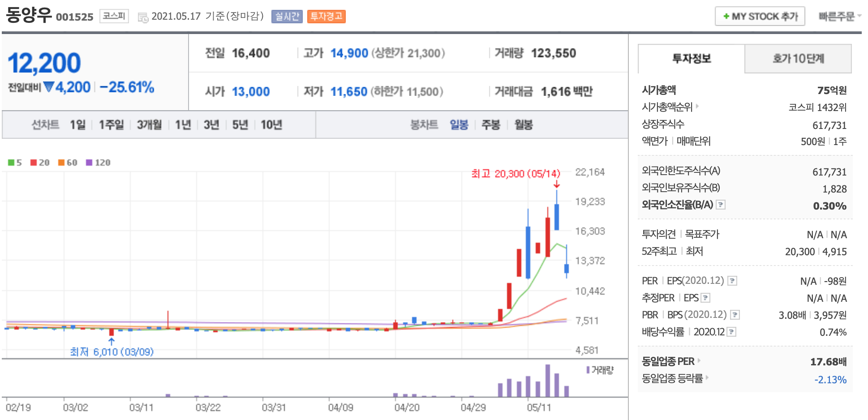The width and height of the screenshot is (868, 420).
Task: Click the -25.61% change percentage
Action: [x=127, y=87]
